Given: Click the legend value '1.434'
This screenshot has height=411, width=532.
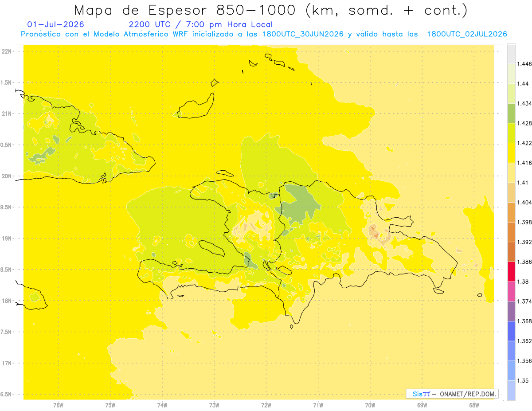Looking at the screenshot, I should [x=525, y=104].
